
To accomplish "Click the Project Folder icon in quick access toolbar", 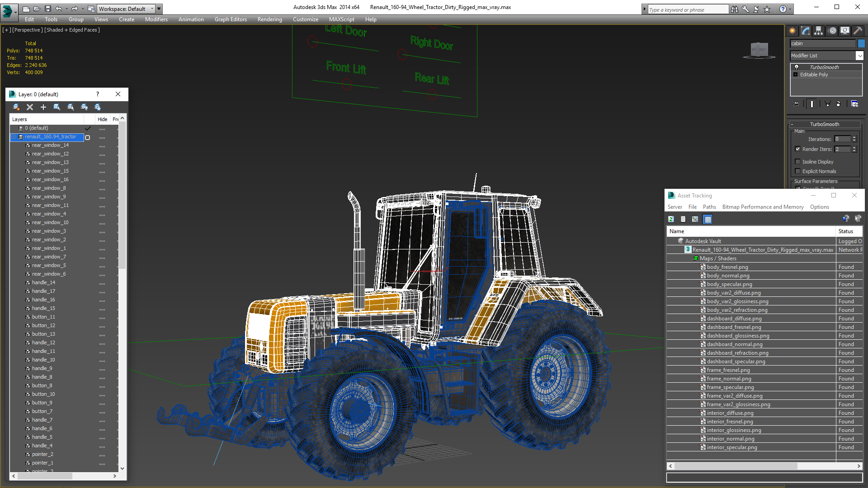I will coord(91,9).
